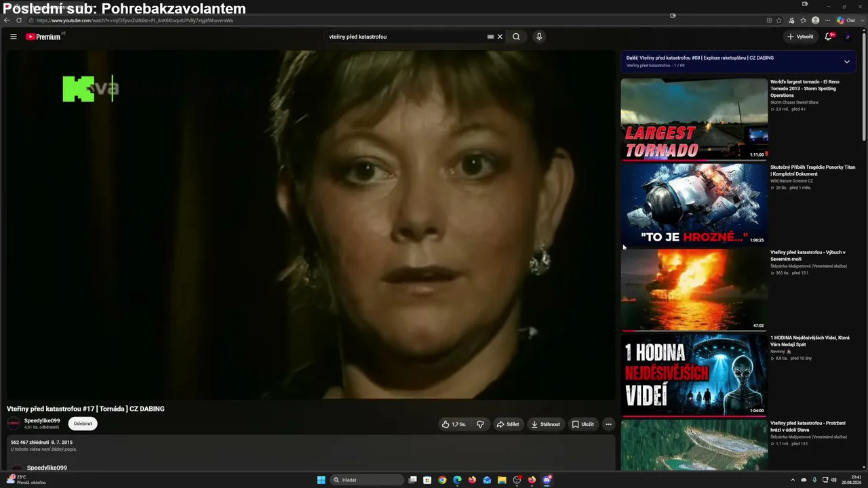Open Microsoft Store from the taskbar
This screenshot has height=488, width=868.
pos(427,480)
